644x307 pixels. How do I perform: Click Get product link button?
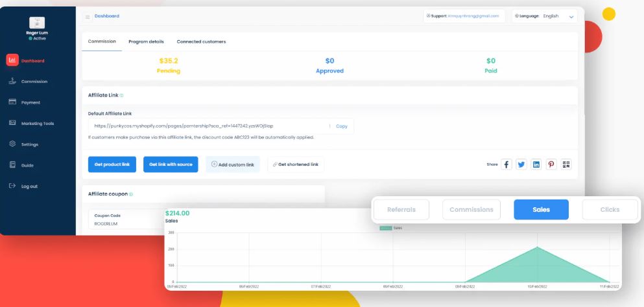click(x=112, y=164)
